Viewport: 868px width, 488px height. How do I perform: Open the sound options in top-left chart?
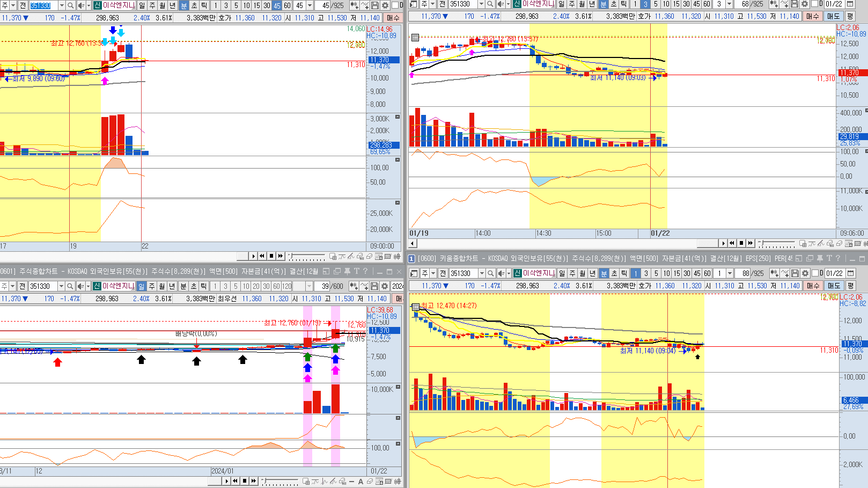[x=81, y=5]
